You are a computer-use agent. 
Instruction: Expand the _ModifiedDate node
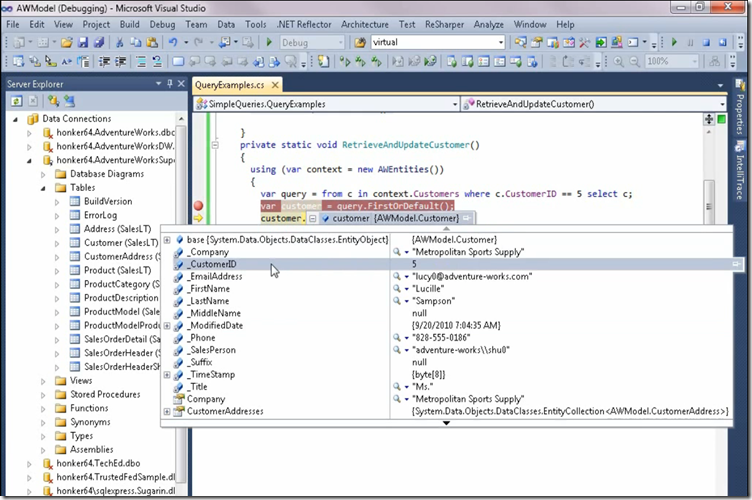tap(167, 326)
